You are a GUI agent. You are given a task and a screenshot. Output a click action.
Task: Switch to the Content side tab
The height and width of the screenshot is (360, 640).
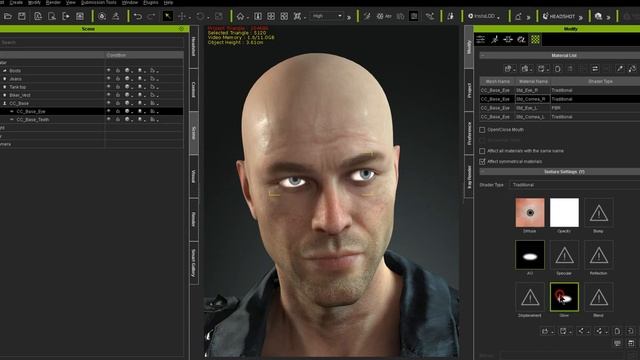coord(194,90)
